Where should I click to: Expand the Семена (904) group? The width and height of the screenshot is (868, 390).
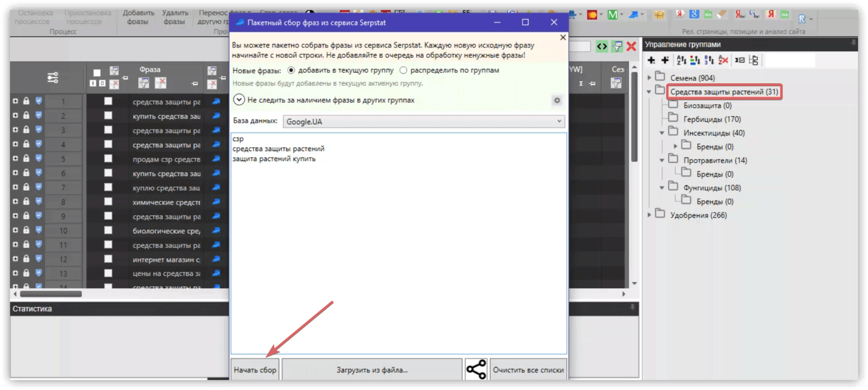(x=649, y=78)
